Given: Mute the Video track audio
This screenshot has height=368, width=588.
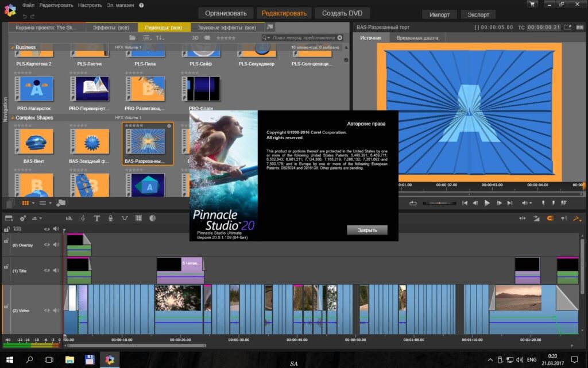Looking at the screenshot, I should 56,310.
